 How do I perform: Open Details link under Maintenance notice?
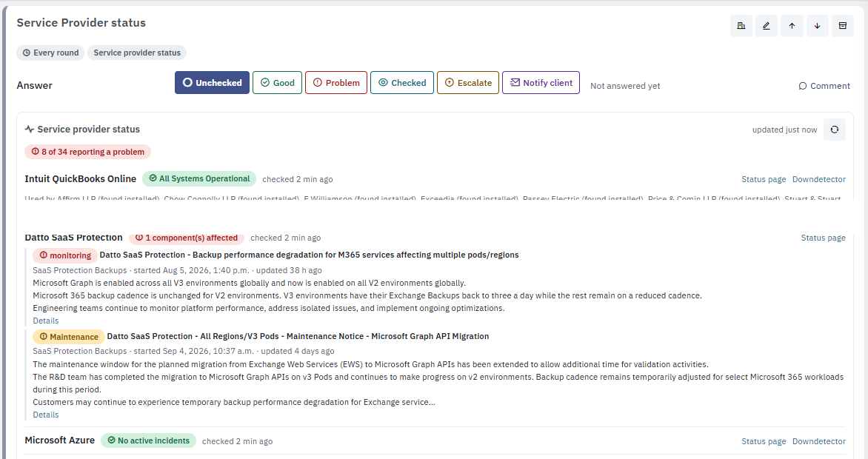[45, 415]
